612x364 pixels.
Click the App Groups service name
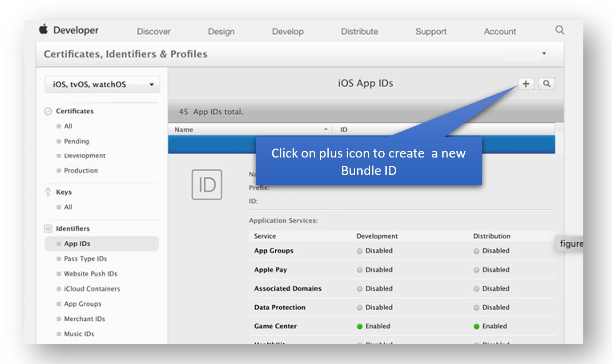click(274, 251)
